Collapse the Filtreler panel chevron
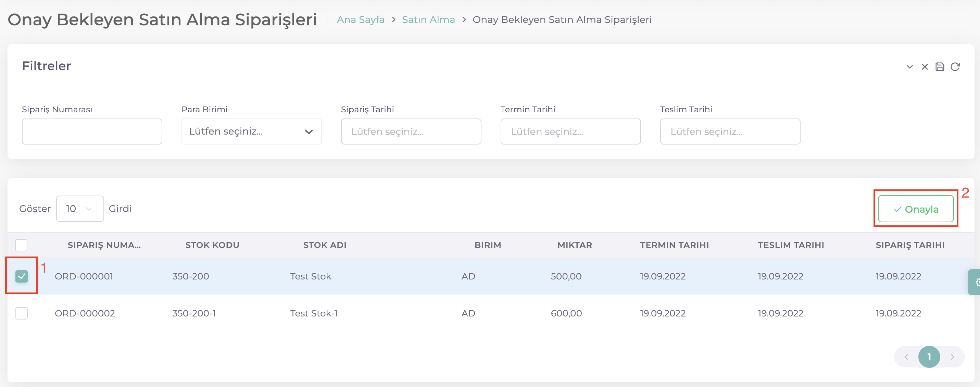Screen dimensions: 980x387 pos(909,67)
